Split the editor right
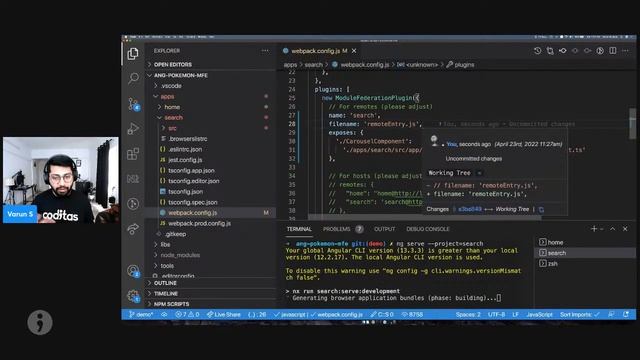Viewport: 640px width, 360px height. (x=613, y=51)
